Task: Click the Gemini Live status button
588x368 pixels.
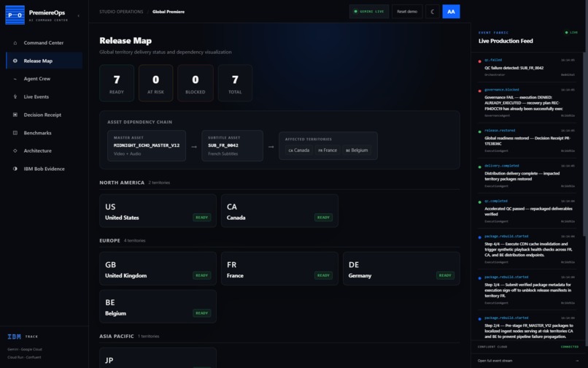Action: 369,12
